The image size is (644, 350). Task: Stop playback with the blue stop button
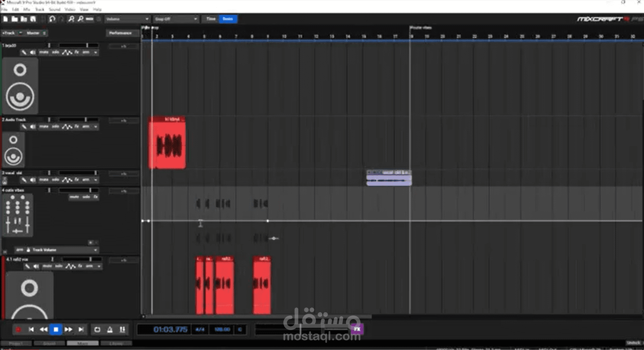pyautogui.click(x=56, y=329)
